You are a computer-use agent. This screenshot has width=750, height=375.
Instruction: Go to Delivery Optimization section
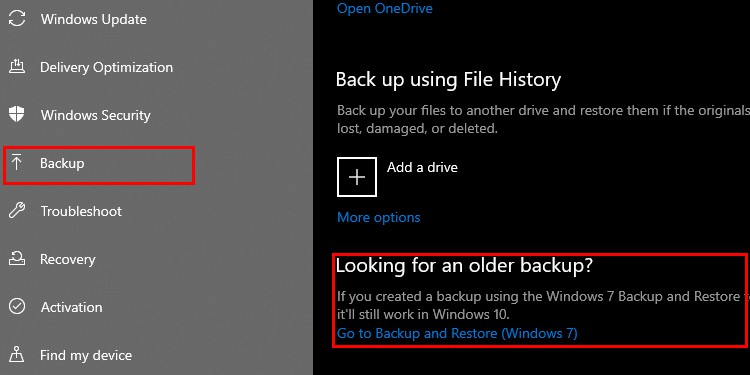tap(107, 67)
